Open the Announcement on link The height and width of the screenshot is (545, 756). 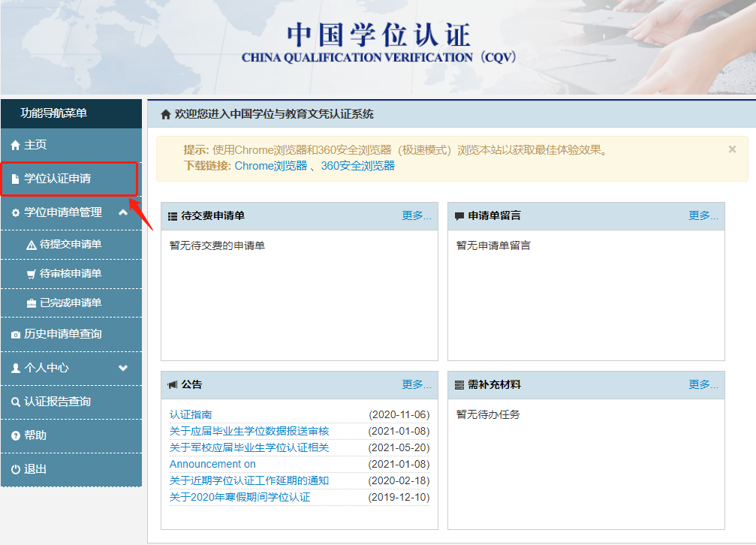pyautogui.click(x=212, y=464)
